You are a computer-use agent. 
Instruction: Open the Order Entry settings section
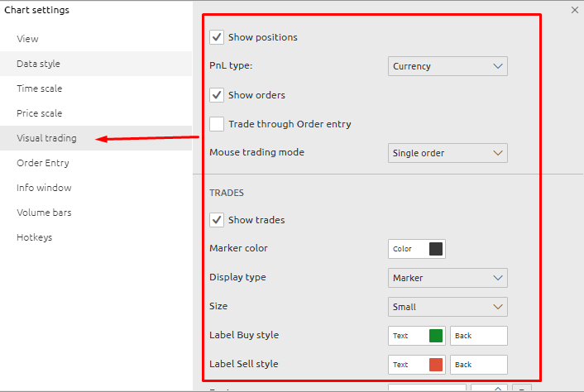tap(43, 163)
